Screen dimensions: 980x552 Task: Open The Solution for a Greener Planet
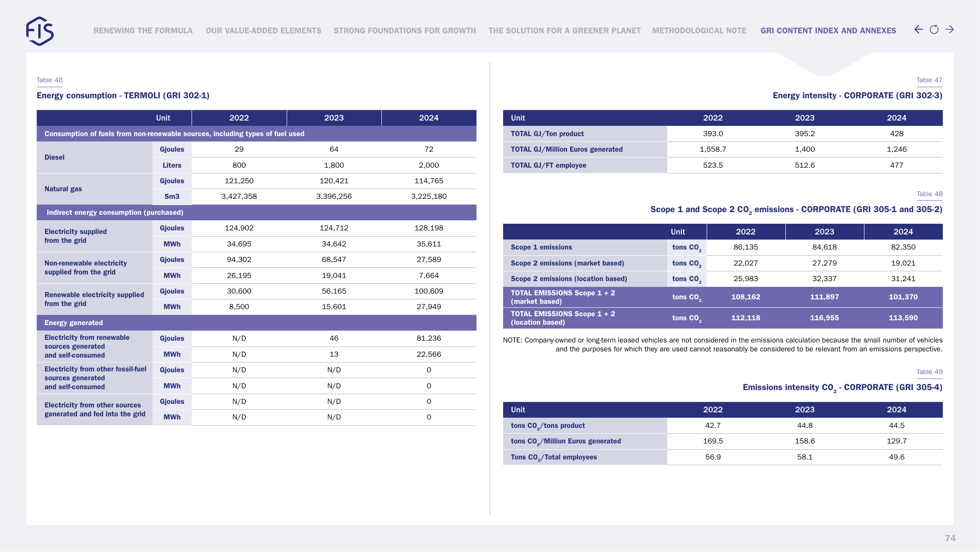point(564,31)
